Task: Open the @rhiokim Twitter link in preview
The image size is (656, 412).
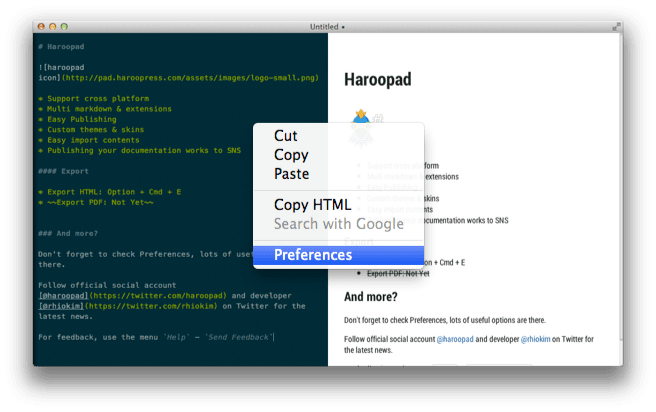Action: [541, 339]
